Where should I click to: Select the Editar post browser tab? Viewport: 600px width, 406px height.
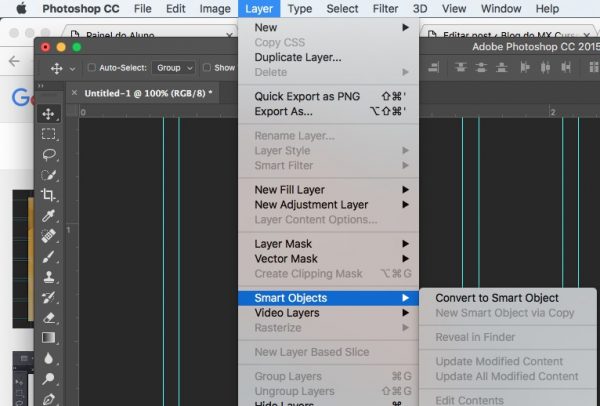509,33
